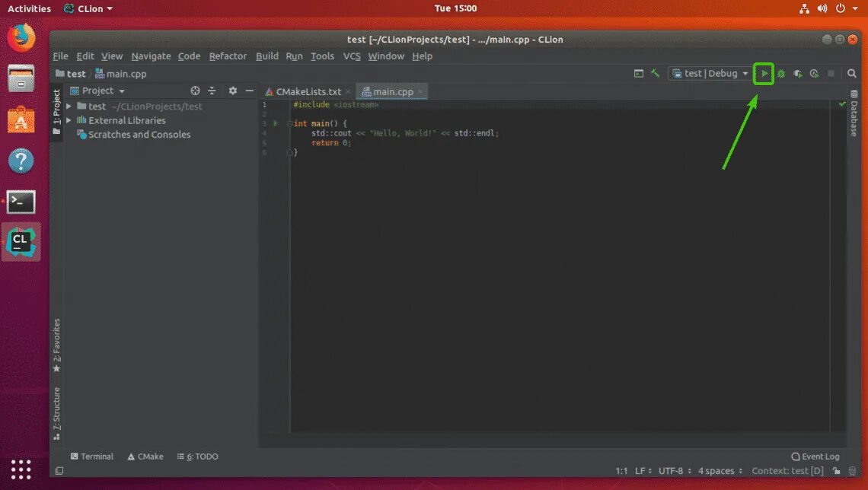Open Ubuntu Software from the dock
The image size is (868, 490).
tap(21, 119)
